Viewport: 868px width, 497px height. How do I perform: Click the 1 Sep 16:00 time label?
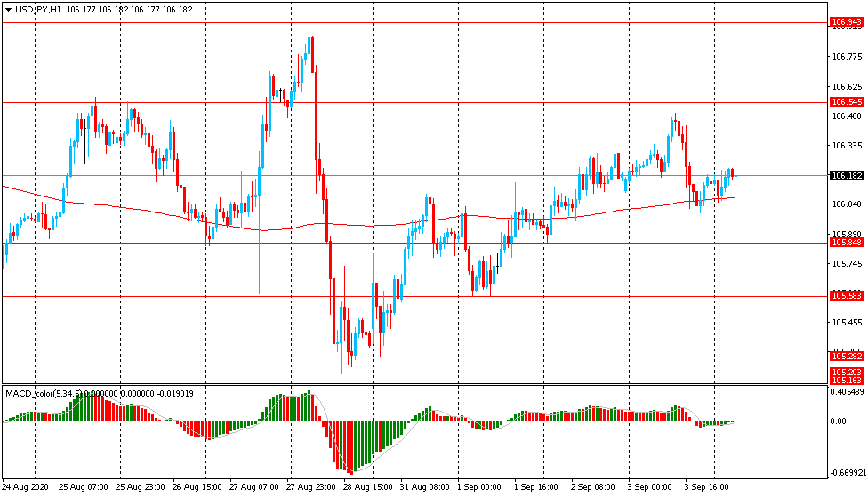click(536, 487)
